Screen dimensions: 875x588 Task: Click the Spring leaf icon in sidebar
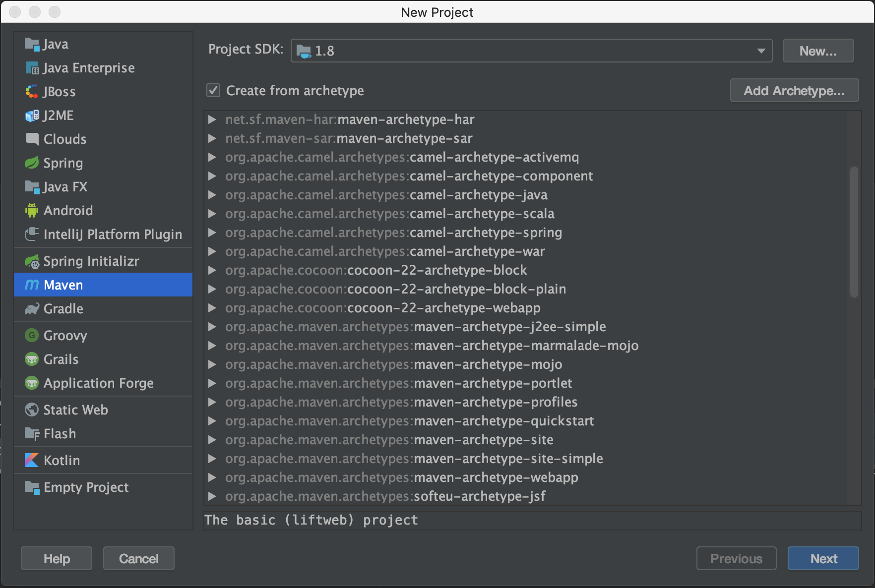pyautogui.click(x=32, y=163)
